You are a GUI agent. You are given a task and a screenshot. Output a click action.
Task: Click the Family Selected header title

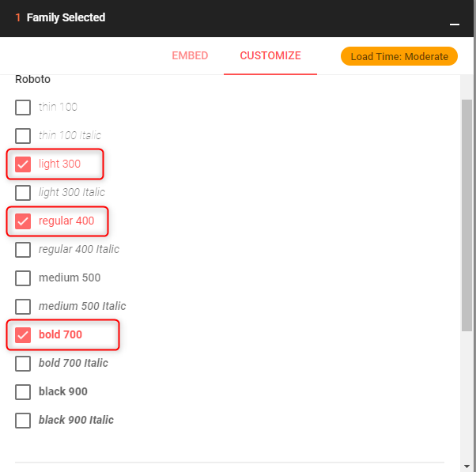[x=66, y=17]
